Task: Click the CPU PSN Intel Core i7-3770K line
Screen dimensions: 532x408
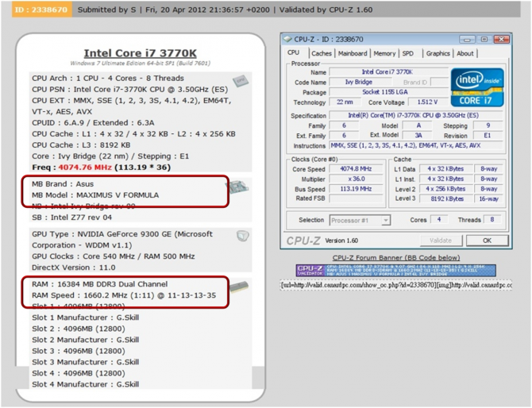Action: click(x=130, y=90)
